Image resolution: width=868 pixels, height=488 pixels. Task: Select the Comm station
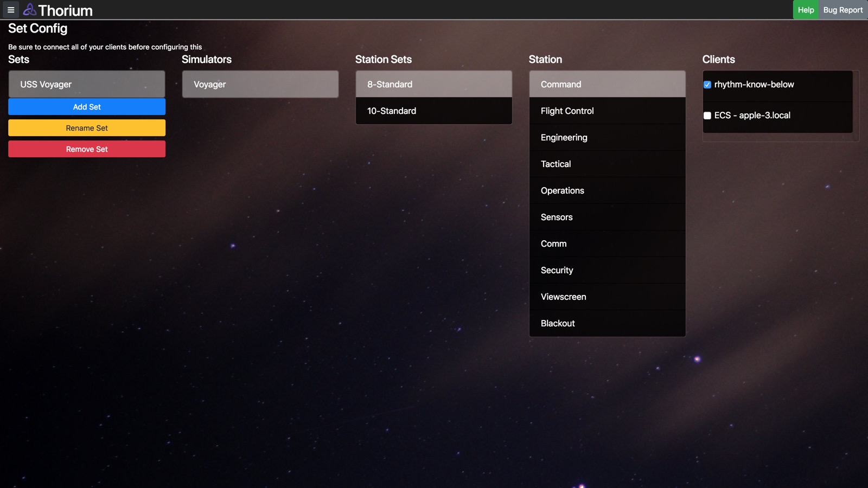coord(608,243)
